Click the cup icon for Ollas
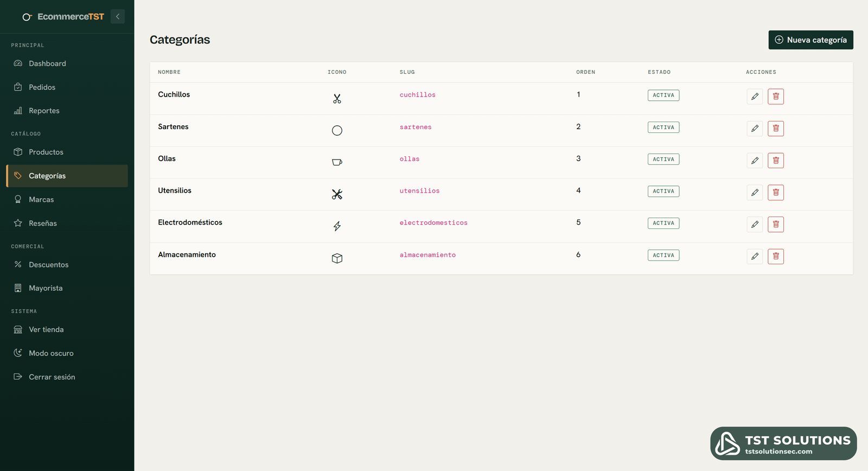868x471 pixels. [337, 162]
